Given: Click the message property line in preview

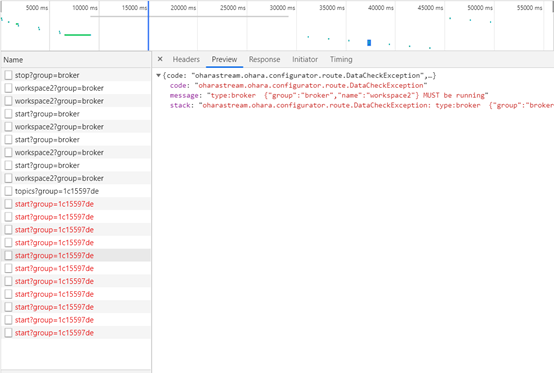Looking at the screenshot, I should [x=329, y=95].
